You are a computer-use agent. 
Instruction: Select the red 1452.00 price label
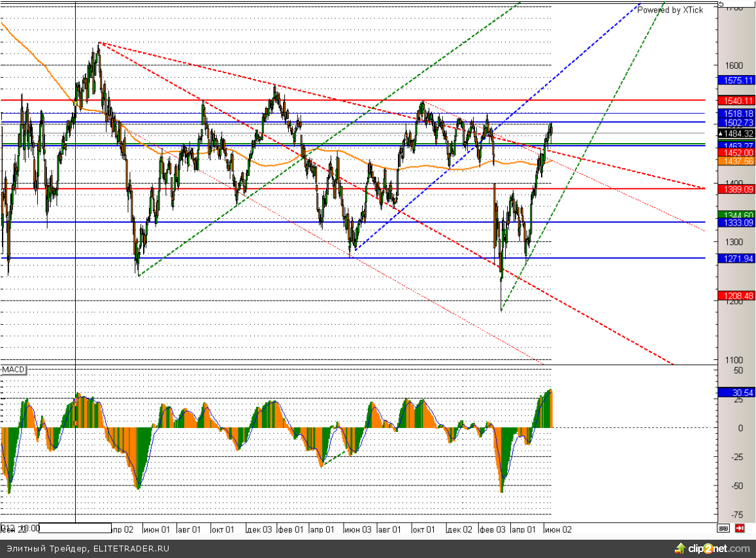(x=736, y=153)
